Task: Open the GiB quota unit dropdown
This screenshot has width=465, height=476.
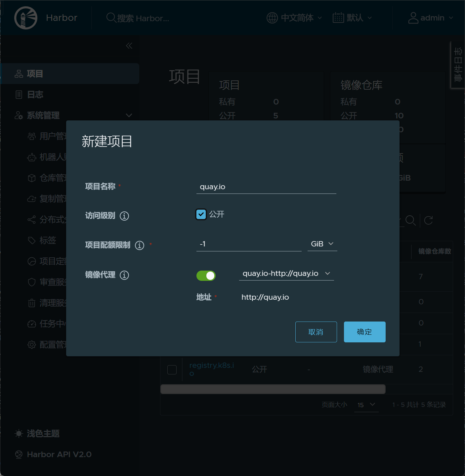Action: tap(322, 244)
